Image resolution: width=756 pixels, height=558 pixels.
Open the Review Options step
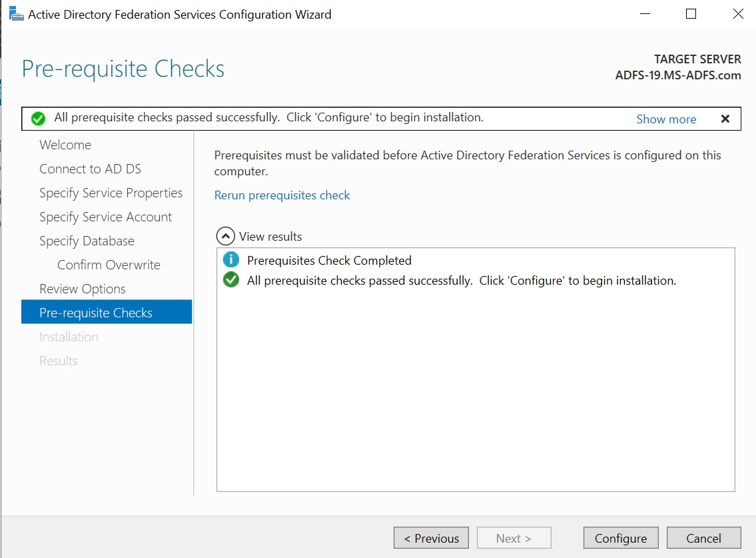tap(83, 289)
